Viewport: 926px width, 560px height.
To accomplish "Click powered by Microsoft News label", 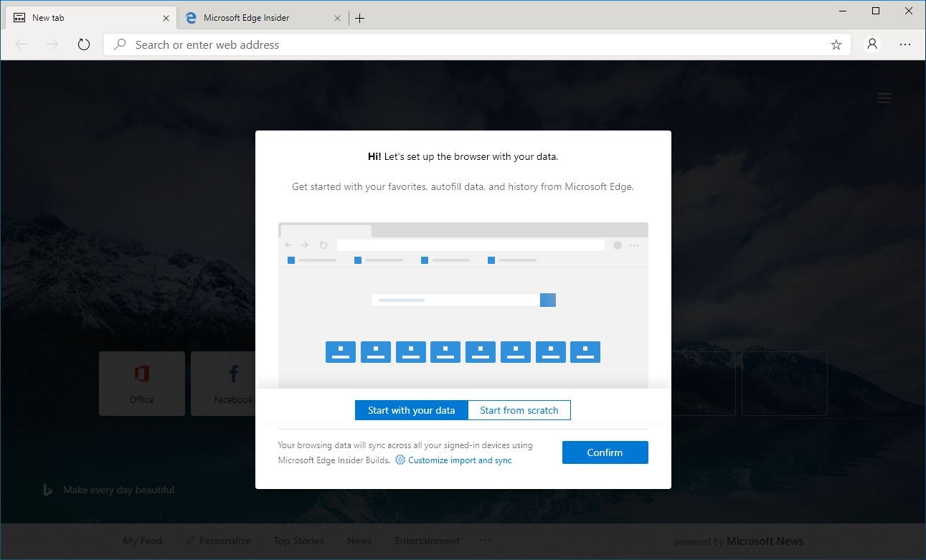I will point(738,541).
